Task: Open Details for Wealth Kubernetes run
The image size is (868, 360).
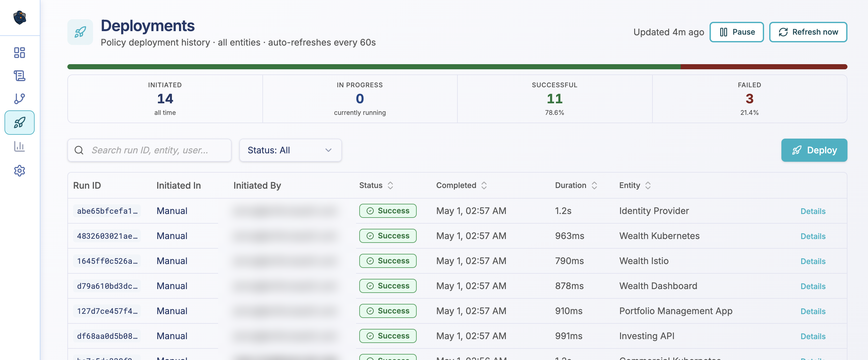Action: pyautogui.click(x=813, y=236)
